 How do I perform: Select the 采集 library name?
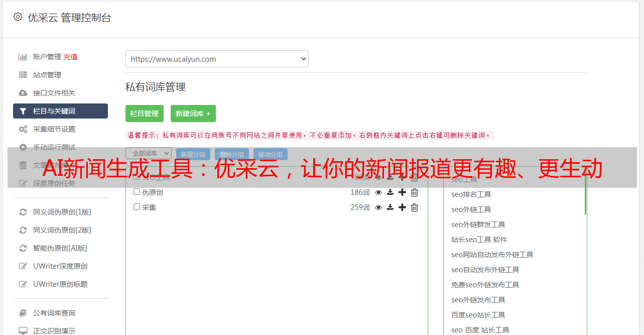149,207
